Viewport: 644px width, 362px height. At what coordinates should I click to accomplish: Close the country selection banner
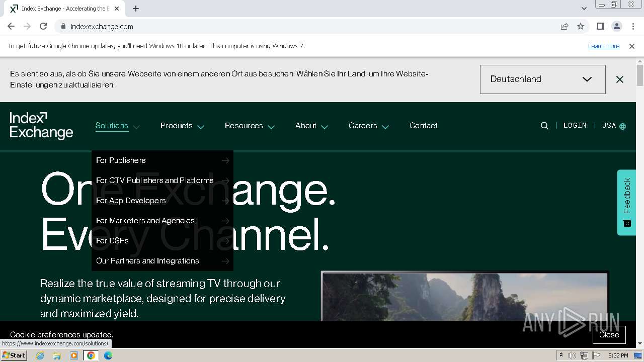[620, 79]
